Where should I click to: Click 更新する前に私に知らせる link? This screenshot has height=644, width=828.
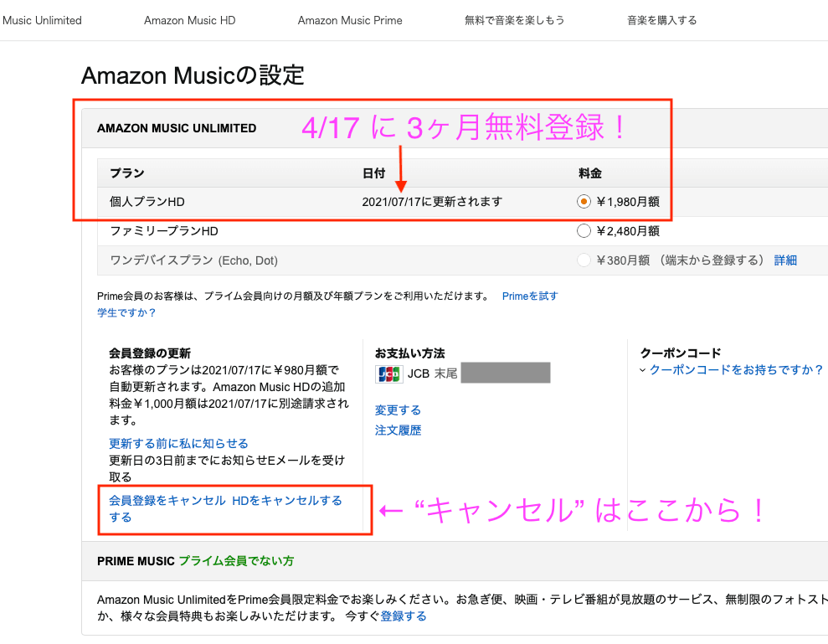tap(178, 443)
